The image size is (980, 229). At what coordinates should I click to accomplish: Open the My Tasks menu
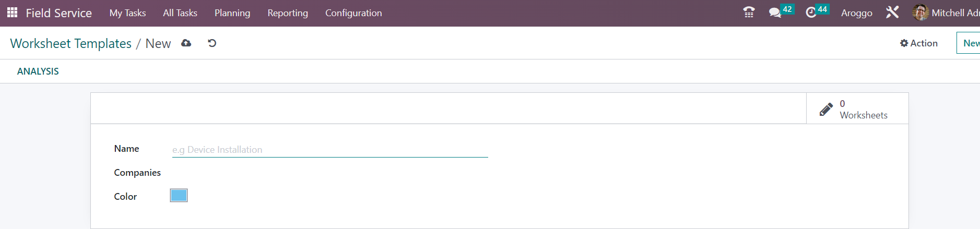pos(128,13)
